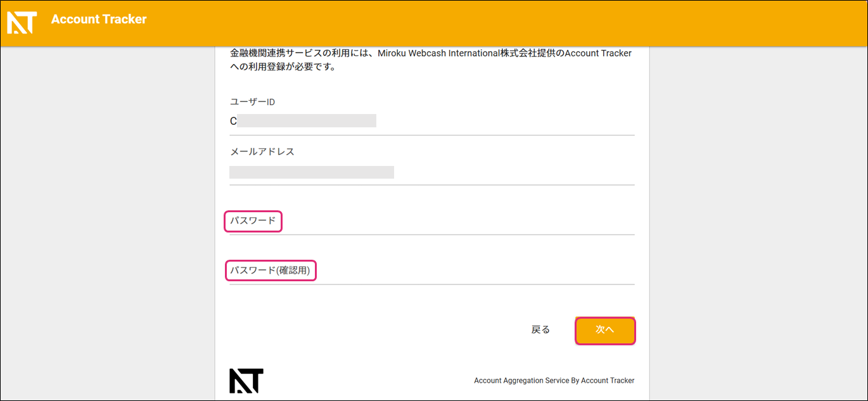Click the redacted gray block under メールアドレス
This screenshot has width=868, height=401.
click(312, 172)
